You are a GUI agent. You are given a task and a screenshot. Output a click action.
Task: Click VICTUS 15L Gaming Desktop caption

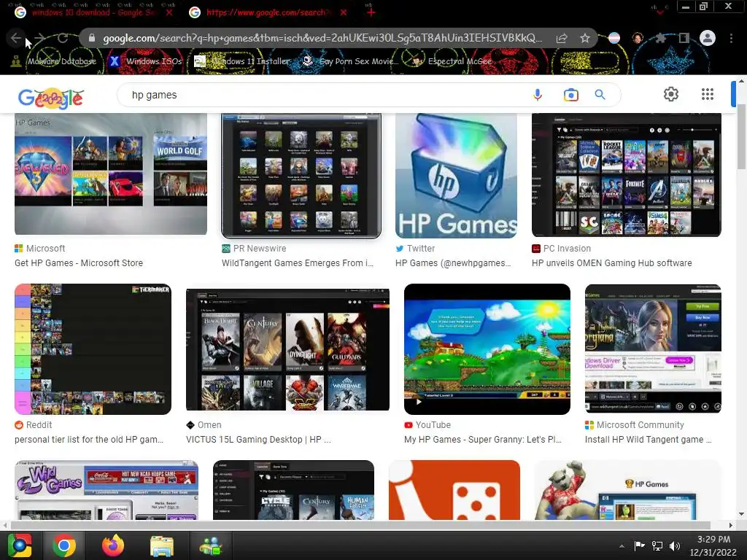258,440
